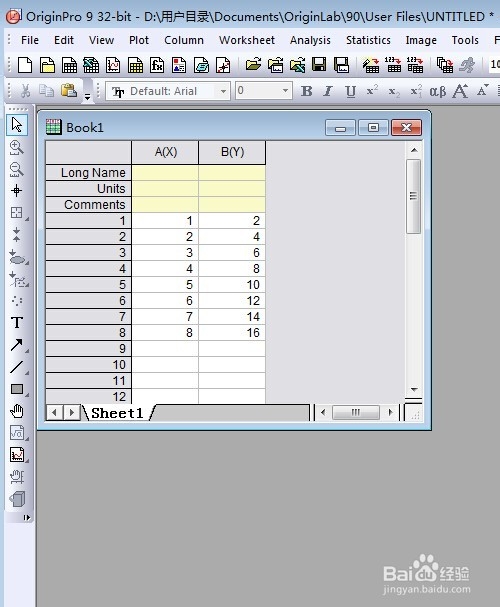Toggle Superscript formatting
The width and height of the screenshot is (500, 607).
tap(372, 91)
